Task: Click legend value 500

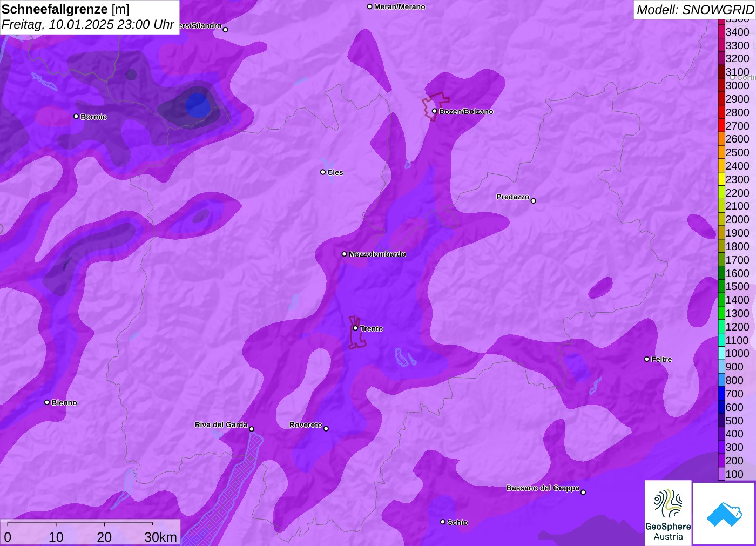Action: pyautogui.click(x=734, y=420)
